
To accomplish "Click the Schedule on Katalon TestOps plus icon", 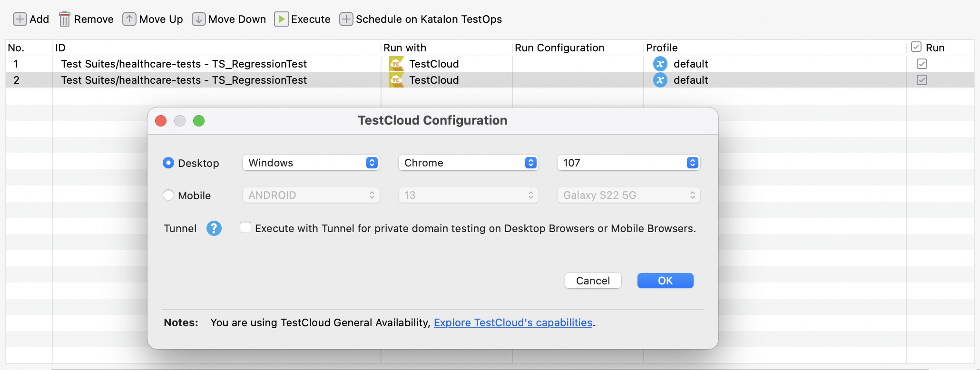I will [x=346, y=19].
